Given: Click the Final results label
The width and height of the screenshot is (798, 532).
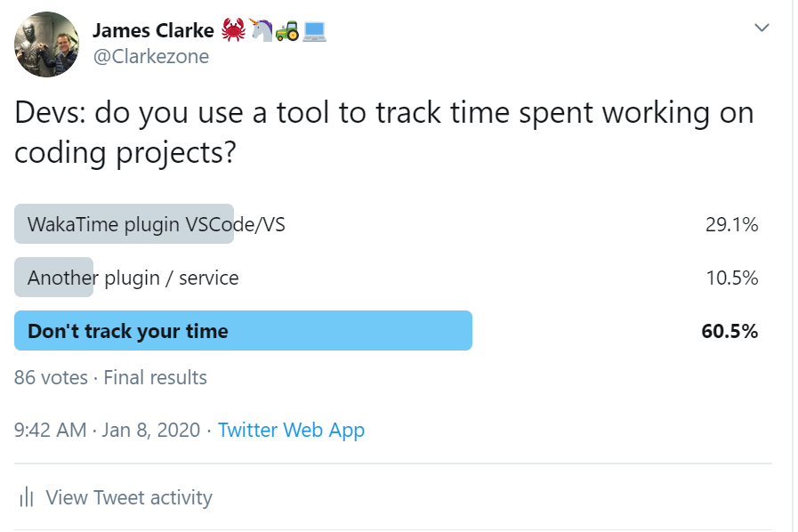Looking at the screenshot, I should [154, 377].
